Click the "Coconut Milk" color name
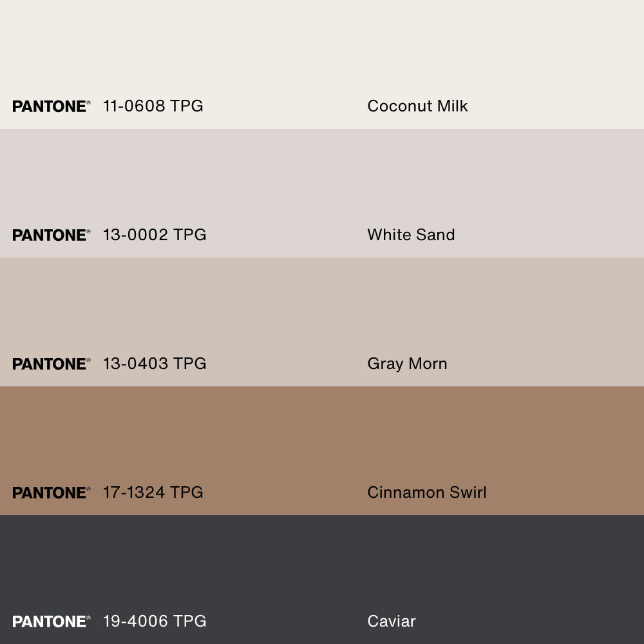The image size is (644, 644). (x=417, y=106)
